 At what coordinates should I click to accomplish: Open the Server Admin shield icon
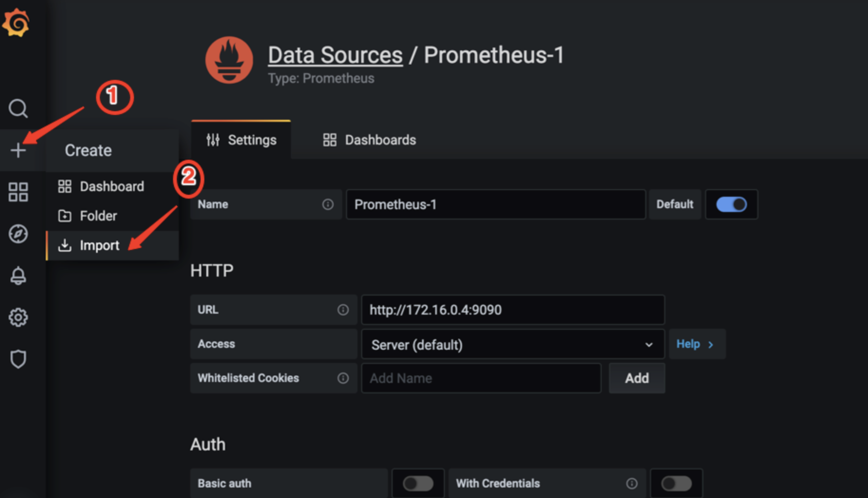(18, 359)
